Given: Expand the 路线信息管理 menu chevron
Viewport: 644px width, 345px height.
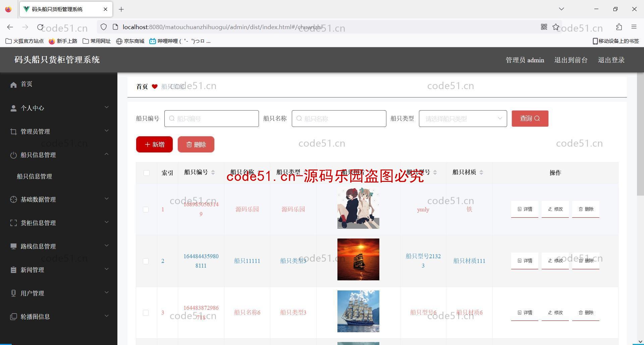Looking at the screenshot, I should click(x=107, y=245).
